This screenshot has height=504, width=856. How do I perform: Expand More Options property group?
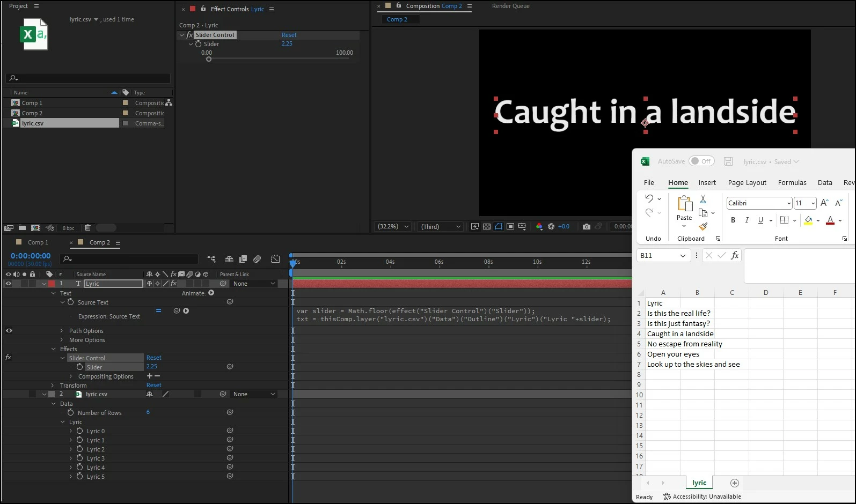(x=61, y=340)
